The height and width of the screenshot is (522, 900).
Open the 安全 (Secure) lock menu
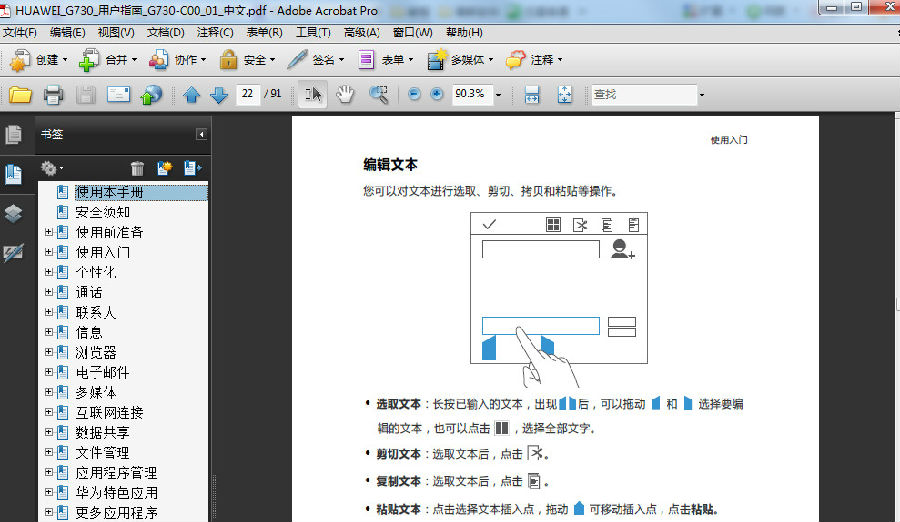[247, 60]
